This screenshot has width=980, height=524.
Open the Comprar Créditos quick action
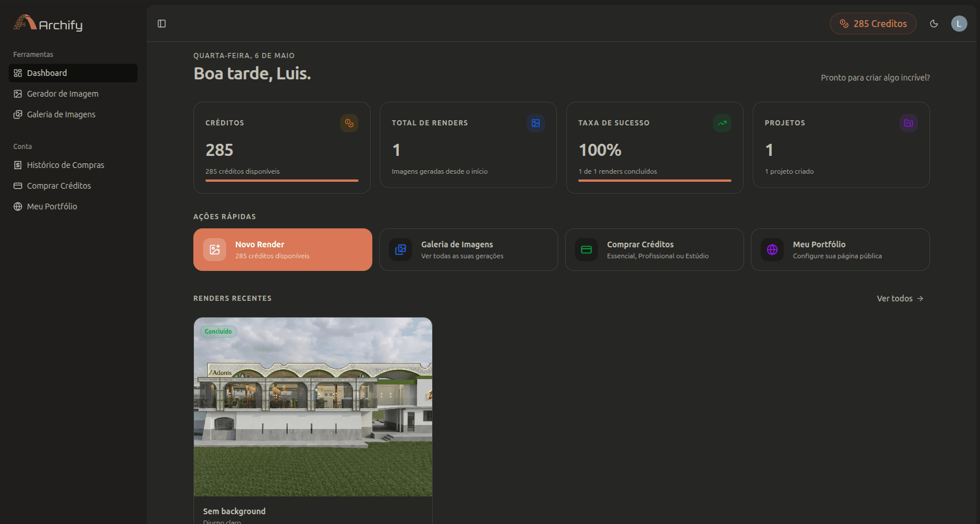click(654, 250)
